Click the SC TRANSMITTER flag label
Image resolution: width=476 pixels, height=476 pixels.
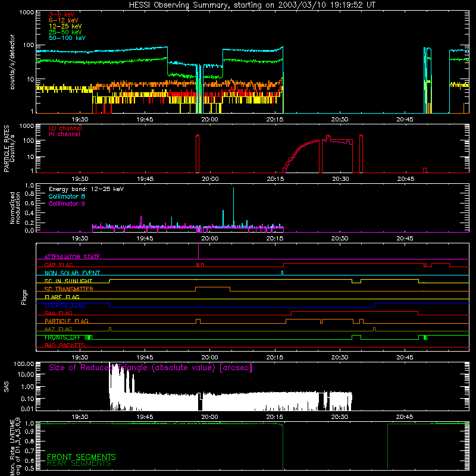pyautogui.click(x=68, y=289)
